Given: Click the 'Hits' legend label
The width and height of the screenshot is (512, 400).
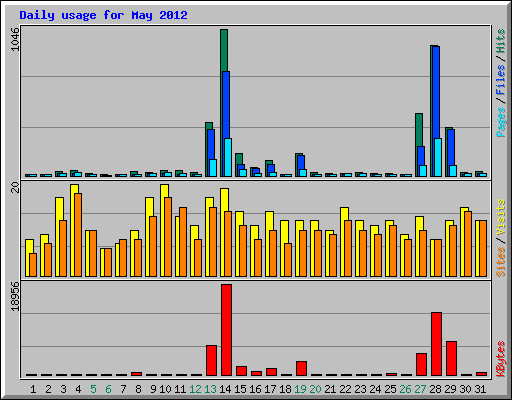Looking at the screenshot, I should point(501,41).
